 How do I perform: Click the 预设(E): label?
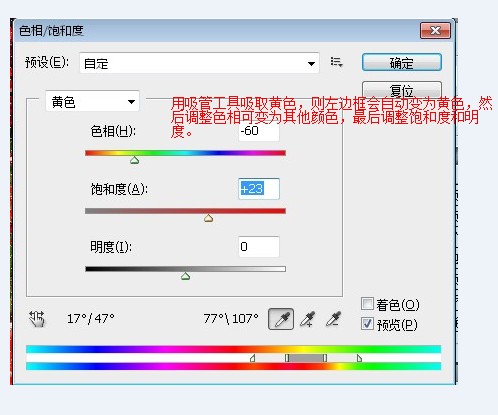(x=47, y=62)
